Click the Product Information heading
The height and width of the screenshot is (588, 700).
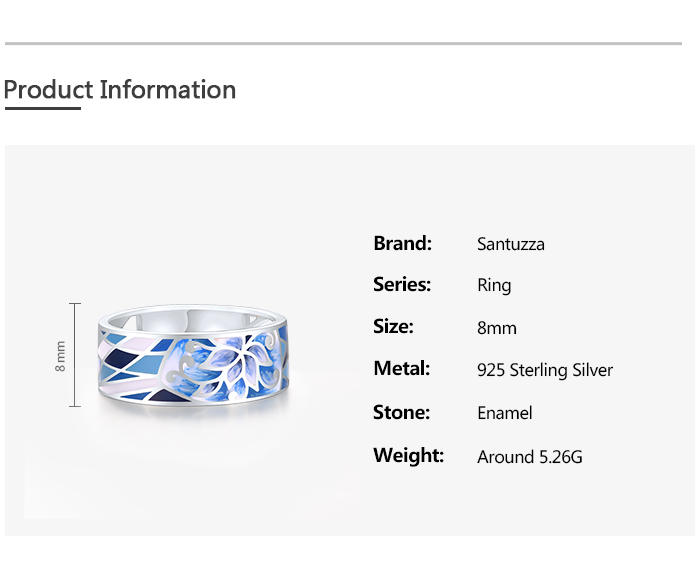pyautogui.click(x=120, y=90)
